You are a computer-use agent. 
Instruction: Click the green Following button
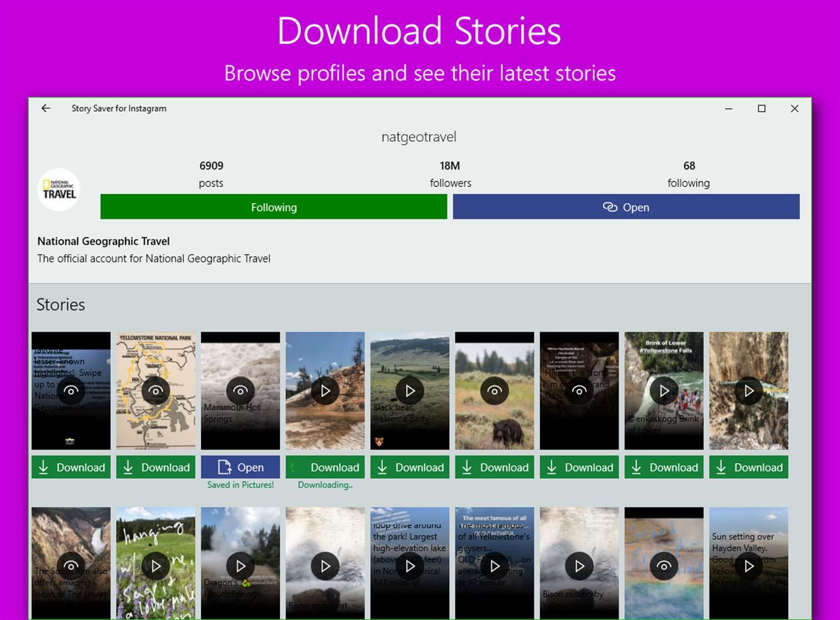tap(274, 207)
